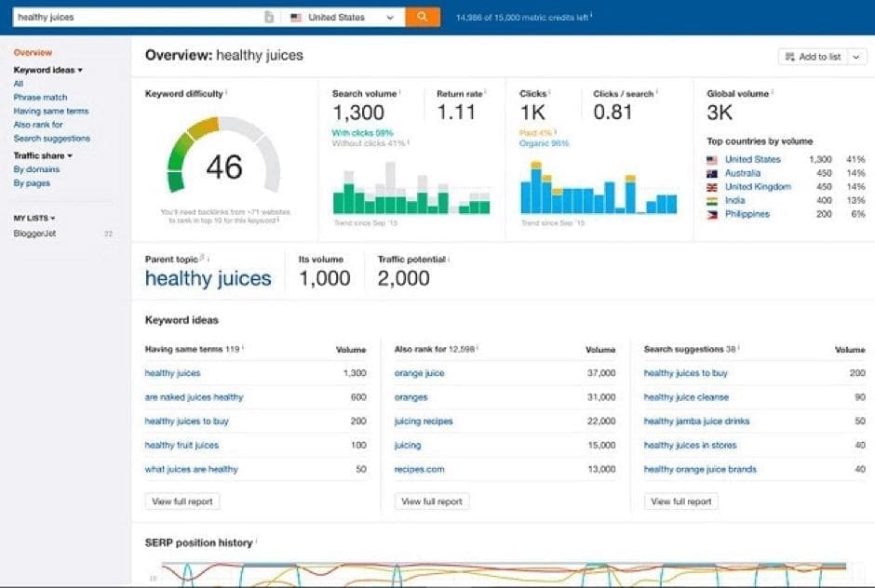Open By domains under Traffic share
The image size is (875, 588).
(x=38, y=169)
